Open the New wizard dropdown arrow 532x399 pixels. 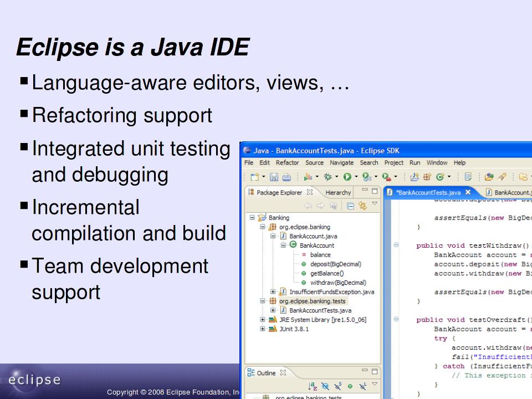[263, 177]
